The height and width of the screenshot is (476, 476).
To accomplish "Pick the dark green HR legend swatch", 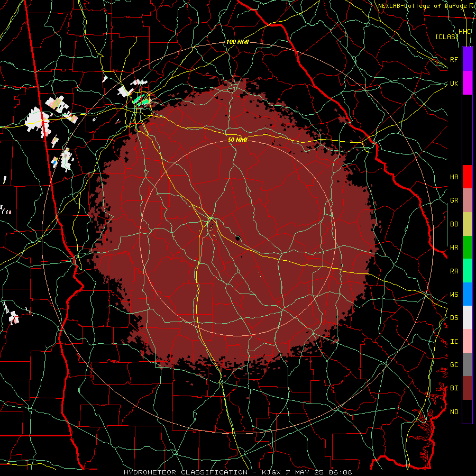I will [x=467, y=248].
